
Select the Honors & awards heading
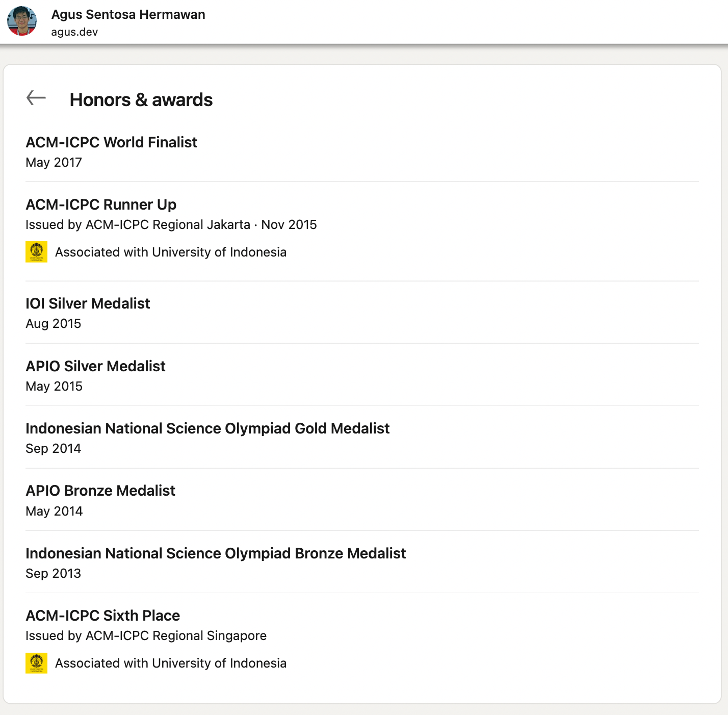click(141, 99)
